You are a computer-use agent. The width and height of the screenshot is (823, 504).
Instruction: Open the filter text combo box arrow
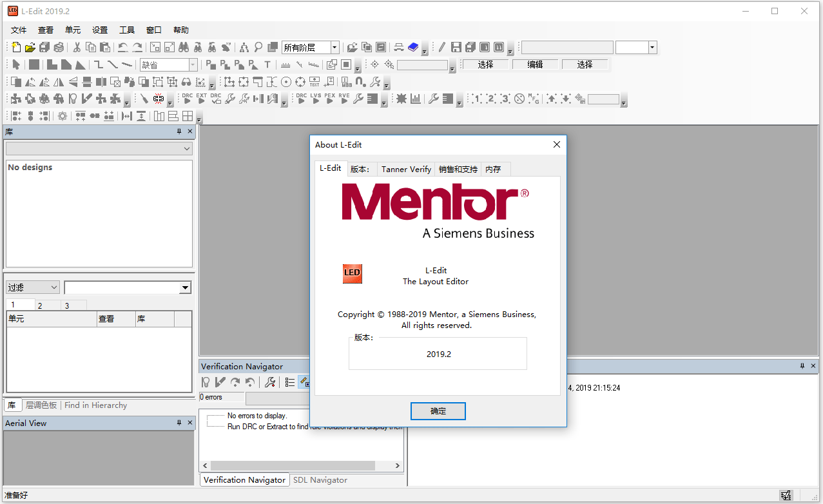[186, 287]
